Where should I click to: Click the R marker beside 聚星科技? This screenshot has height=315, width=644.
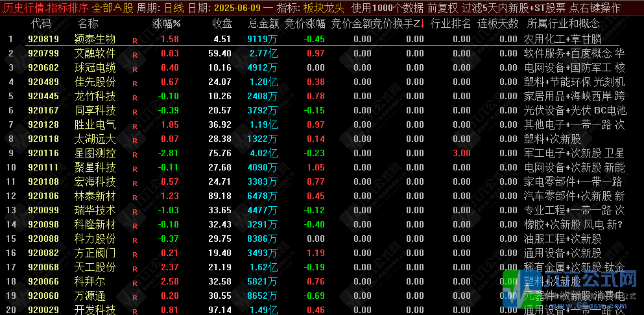coord(135,169)
